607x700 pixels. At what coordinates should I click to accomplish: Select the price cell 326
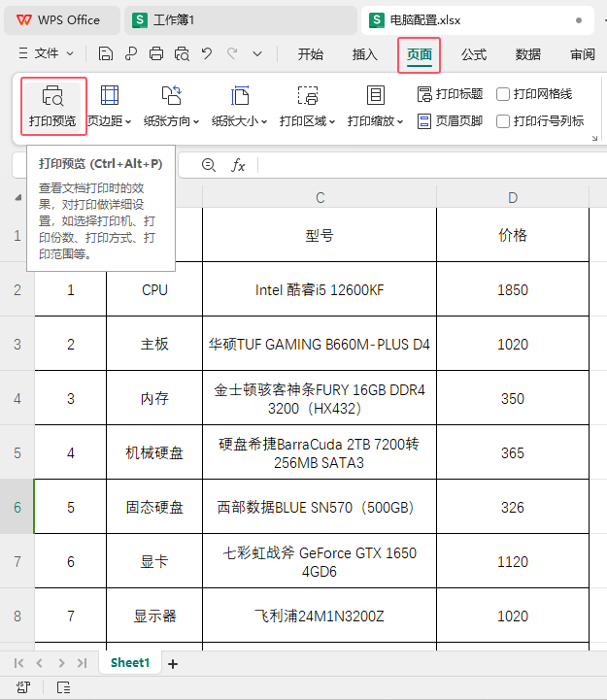513,507
